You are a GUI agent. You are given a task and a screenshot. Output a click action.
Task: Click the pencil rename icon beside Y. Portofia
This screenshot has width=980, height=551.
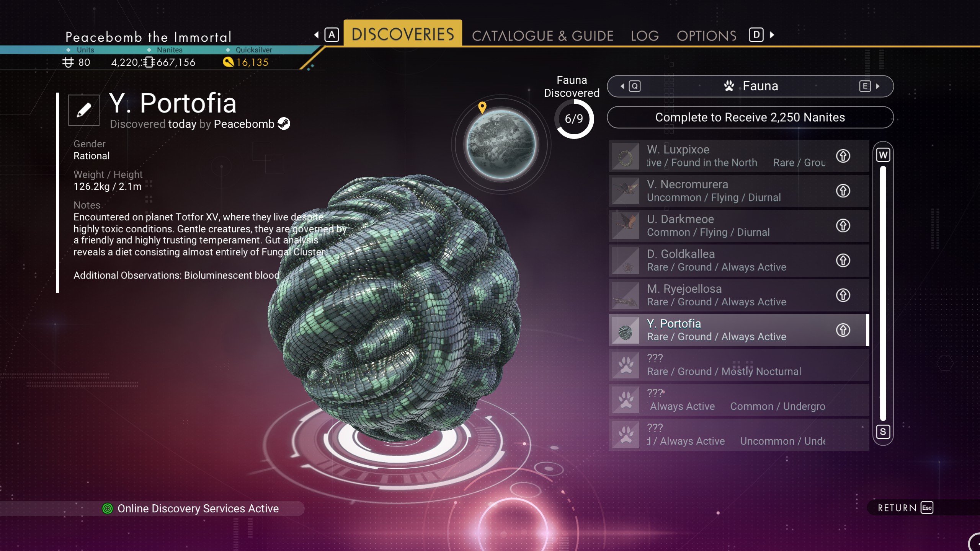pyautogui.click(x=84, y=110)
